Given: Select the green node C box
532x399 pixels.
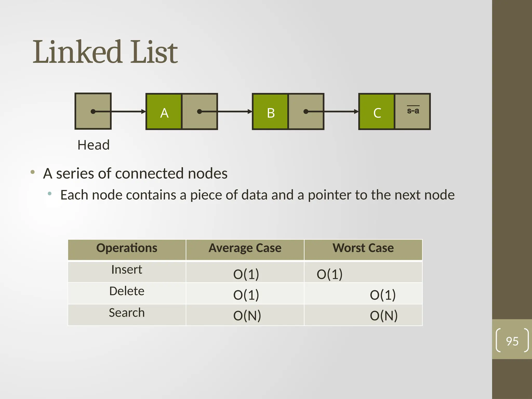Looking at the screenshot, I should point(377,112).
